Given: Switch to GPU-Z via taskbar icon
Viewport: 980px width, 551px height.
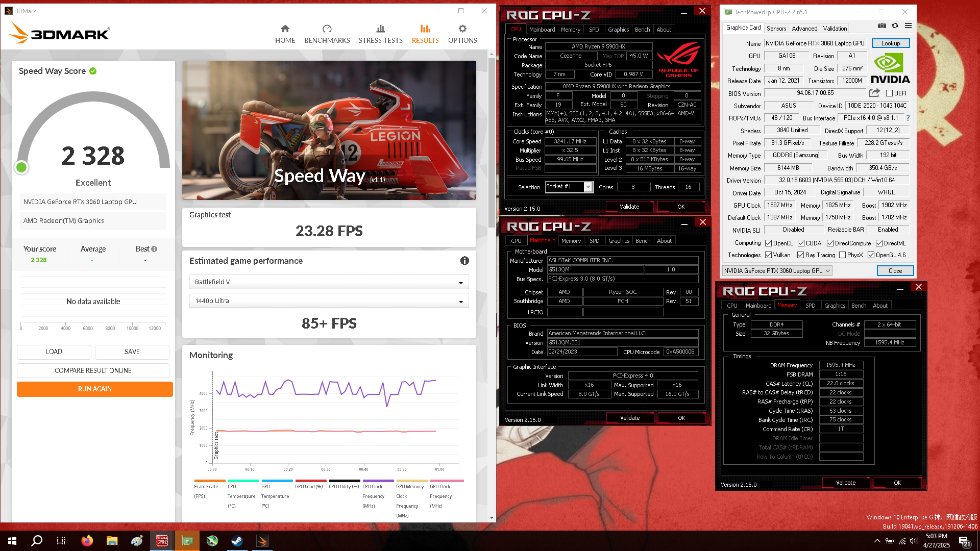Looking at the screenshot, I should (x=187, y=541).
